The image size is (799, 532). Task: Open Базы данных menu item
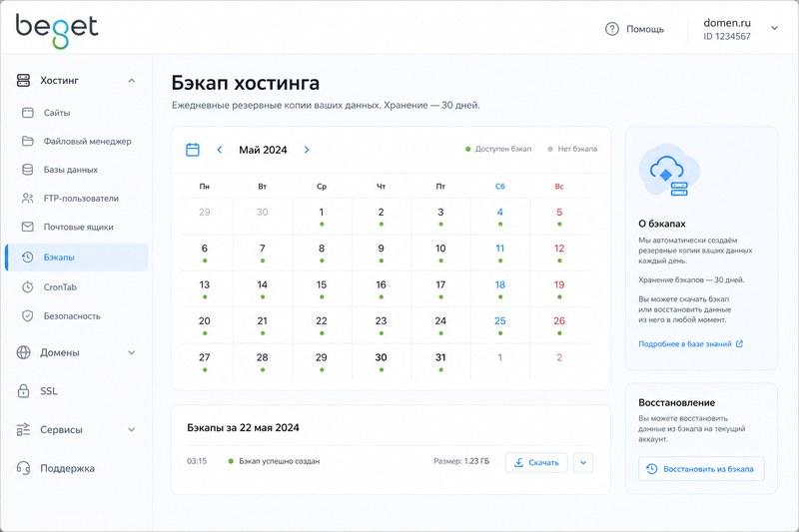[x=70, y=170]
